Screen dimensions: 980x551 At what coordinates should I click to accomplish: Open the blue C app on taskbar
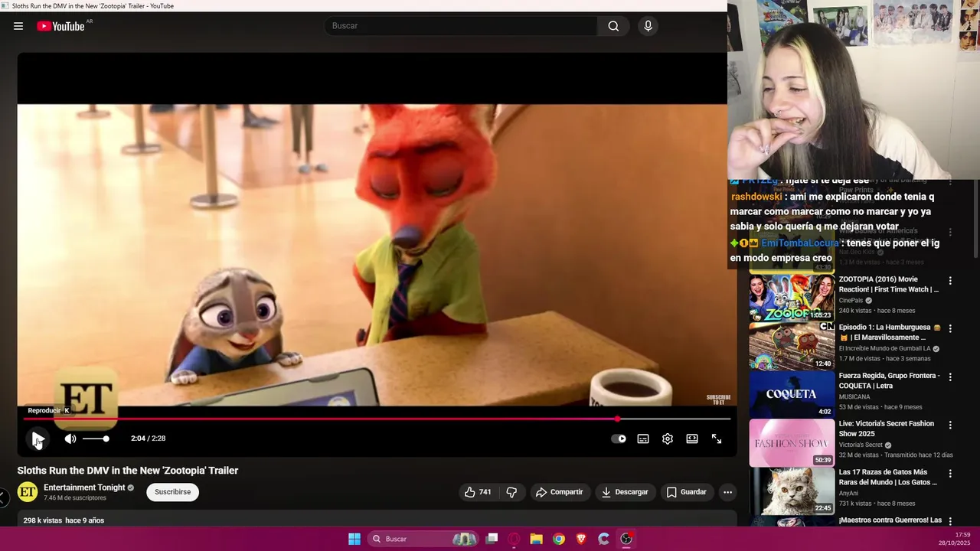coord(603,539)
